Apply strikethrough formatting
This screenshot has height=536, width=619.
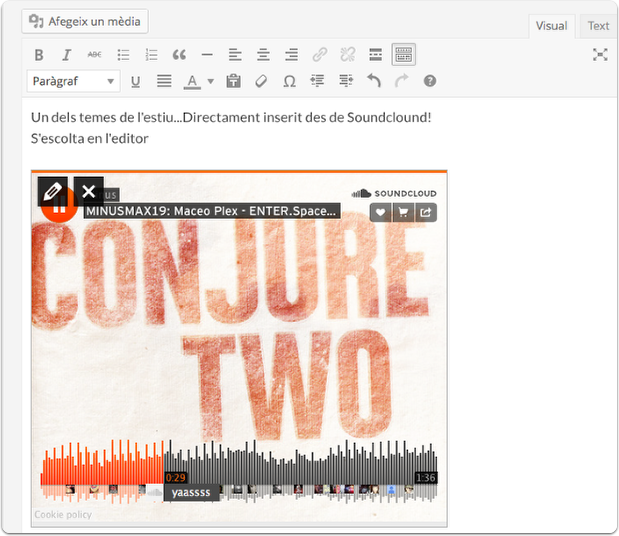tap(94, 55)
